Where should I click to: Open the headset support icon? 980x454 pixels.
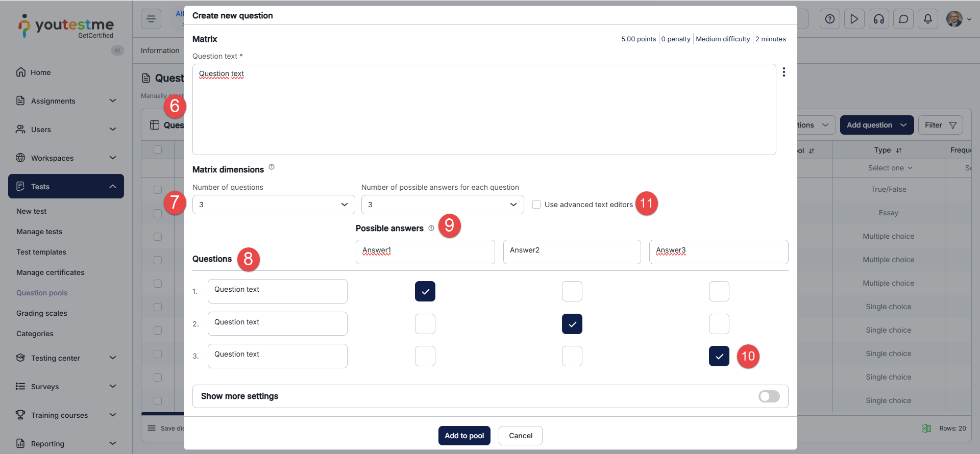879,19
